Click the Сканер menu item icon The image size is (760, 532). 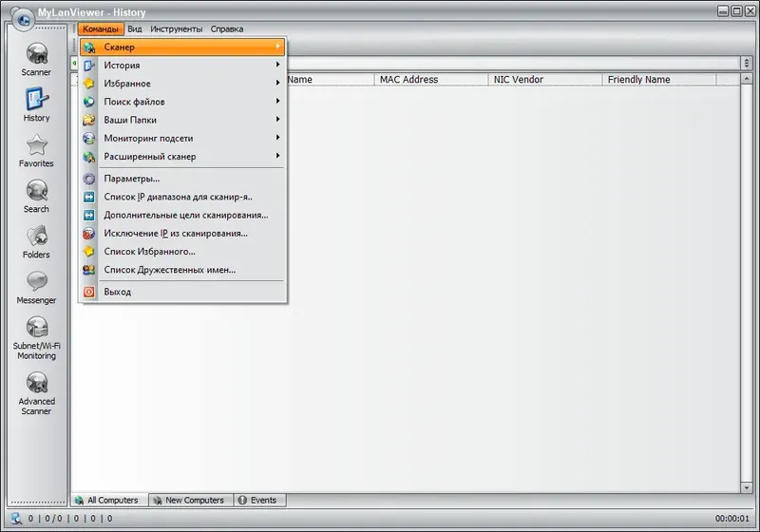tap(89, 47)
